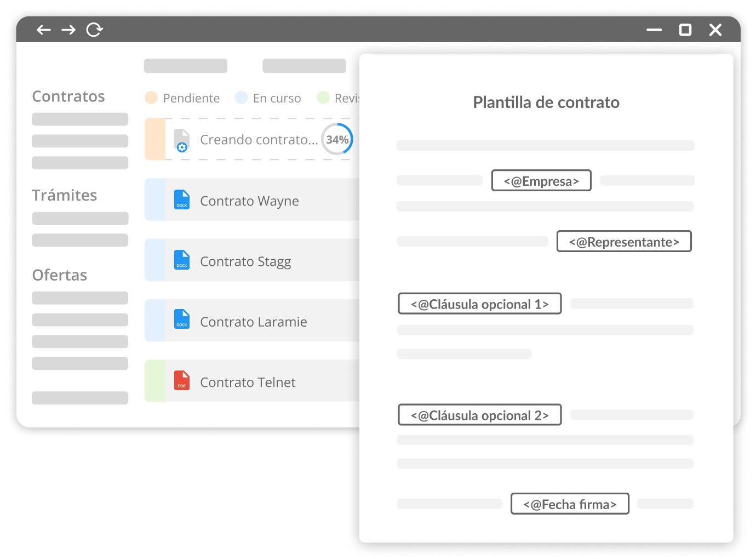Click the reload icon in the title bar
This screenshot has width=756, height=559.
coord(94,30)
